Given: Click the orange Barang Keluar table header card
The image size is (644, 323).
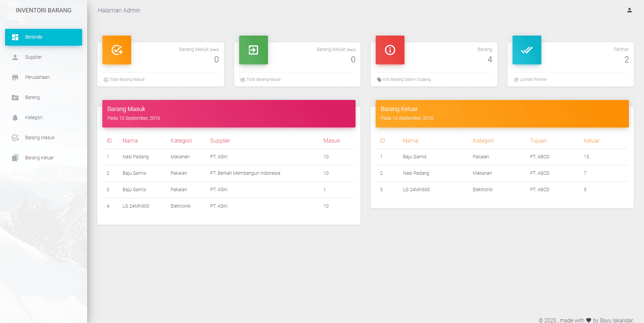Looking at the screenshot, I should (x=502, y=114).
